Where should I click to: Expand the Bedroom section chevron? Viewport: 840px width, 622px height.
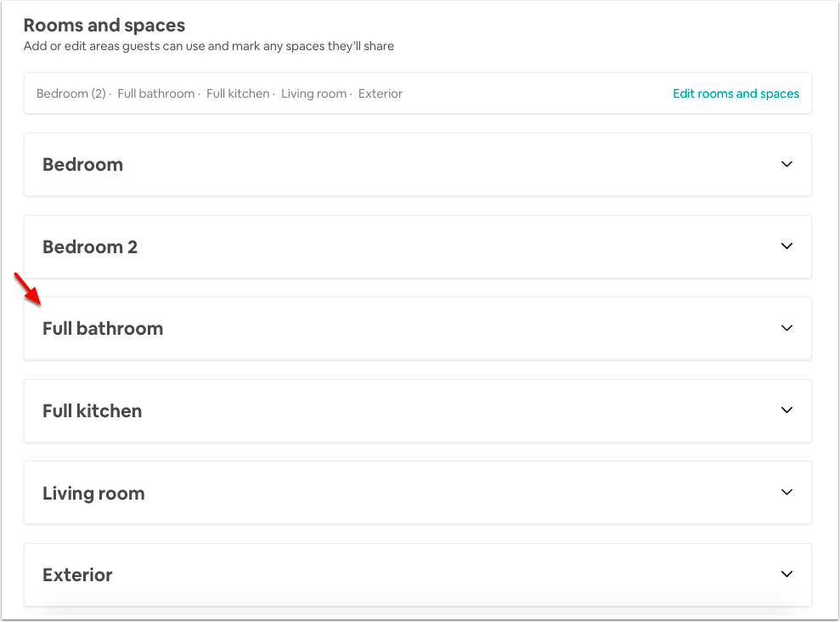(x=786, y=164)
